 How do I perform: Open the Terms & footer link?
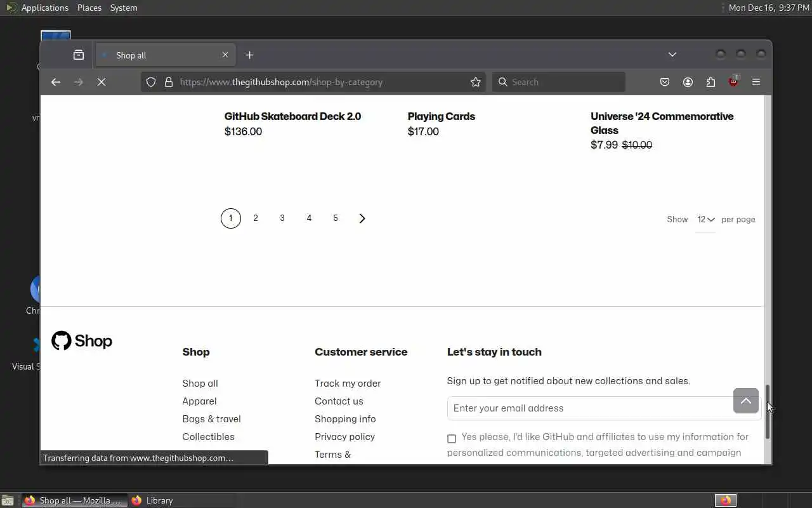332,455
